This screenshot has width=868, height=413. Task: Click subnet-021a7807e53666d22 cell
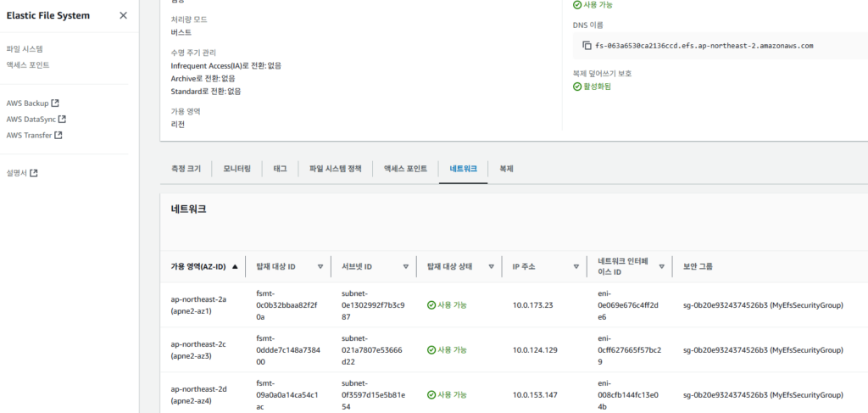click(x=374, y=350)
